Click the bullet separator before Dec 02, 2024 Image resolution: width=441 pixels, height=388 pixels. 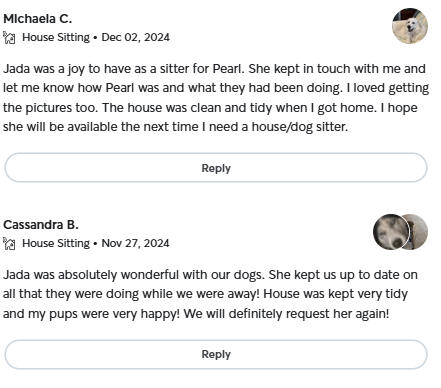coord(95,38)
